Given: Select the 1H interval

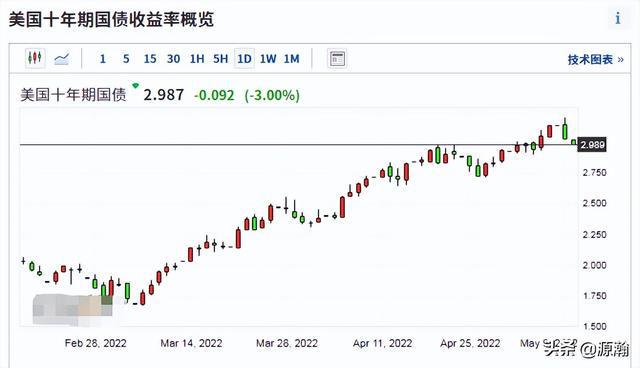Looking at the screenshot, I should coord(197,59).
